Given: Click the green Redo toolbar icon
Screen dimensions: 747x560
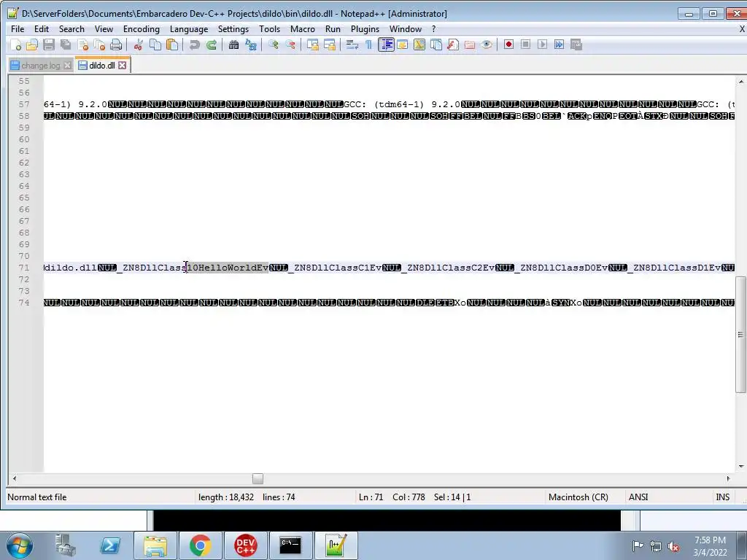Looking at the screenshot, I should pos(211,44).
